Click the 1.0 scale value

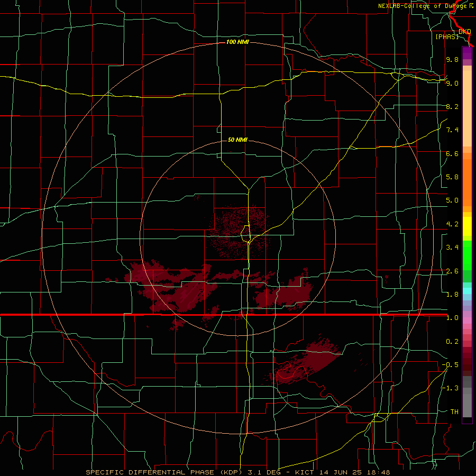(x=452, y=318)
